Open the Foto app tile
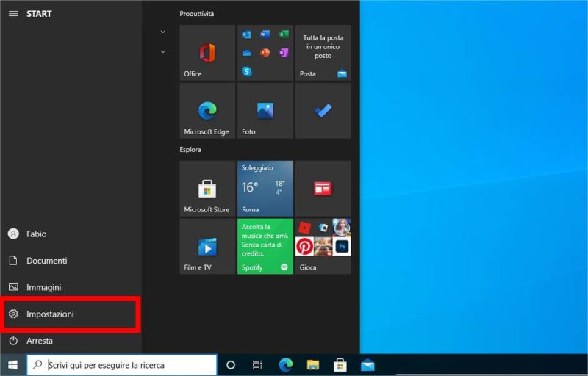This screenshot has height=376, width=588. [265, 111]
